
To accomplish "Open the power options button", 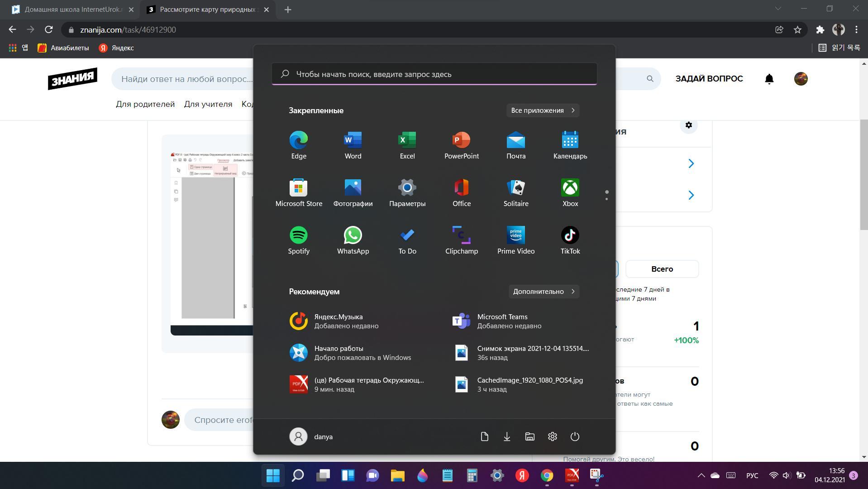I will (x=575, y=436).
